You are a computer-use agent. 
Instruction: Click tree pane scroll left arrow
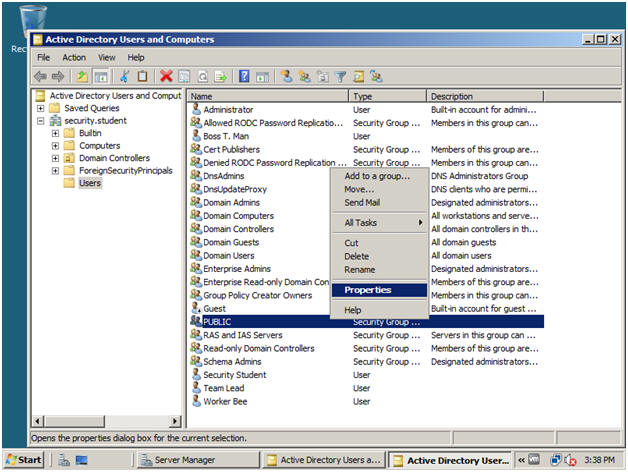coord(38,421)
